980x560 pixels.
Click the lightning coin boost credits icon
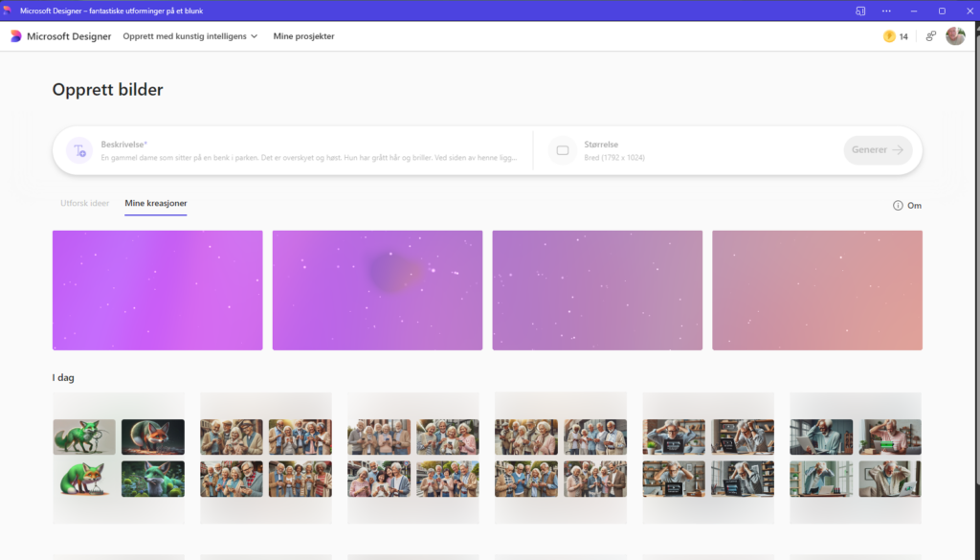tap(889, 36)
